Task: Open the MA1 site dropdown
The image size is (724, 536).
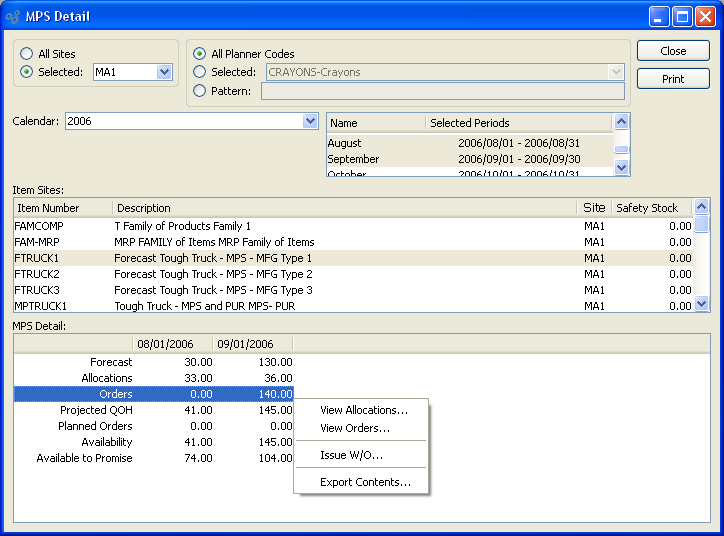Action: pyautogui.click(x=164, y=72)
